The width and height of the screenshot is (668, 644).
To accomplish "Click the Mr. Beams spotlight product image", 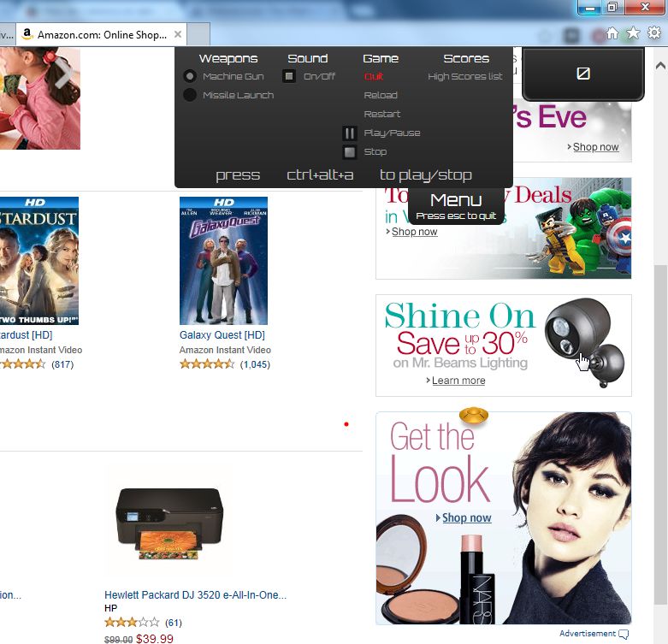I will coord(584,341).
